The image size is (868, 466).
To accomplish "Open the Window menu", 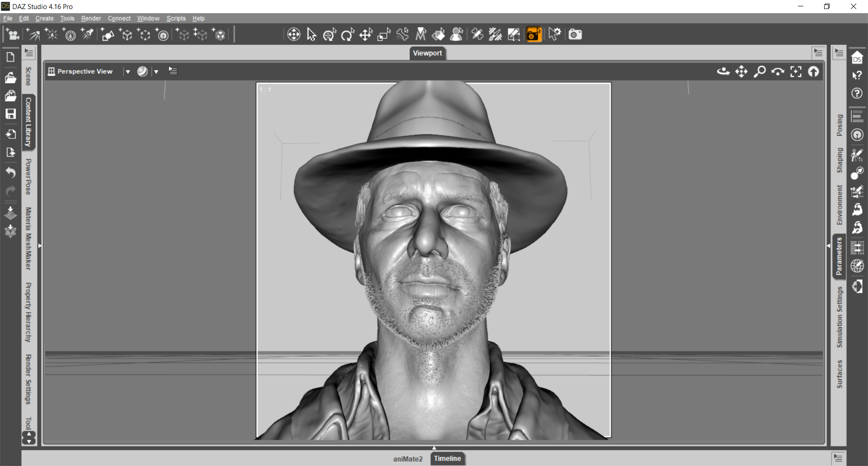I will tap(148, 19).
